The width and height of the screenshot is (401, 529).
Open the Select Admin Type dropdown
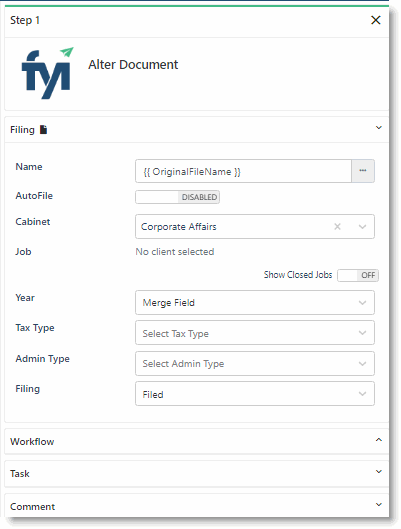pyautogui.click(x=255, y=364)
